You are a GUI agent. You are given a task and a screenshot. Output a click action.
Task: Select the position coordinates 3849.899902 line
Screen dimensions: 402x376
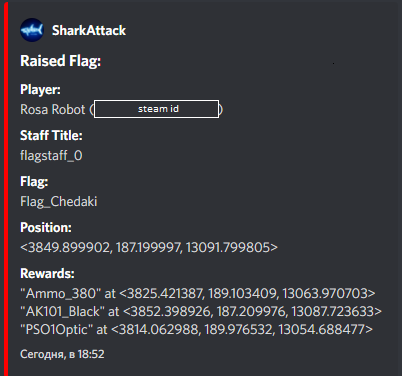(x=149, y=248)
